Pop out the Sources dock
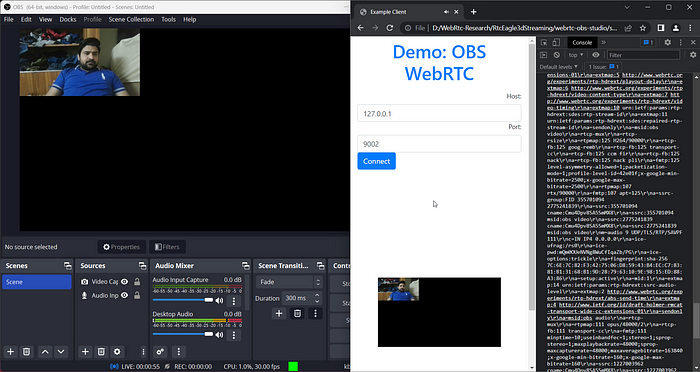The width and height of the screenshot is (700, 372). click(x=142, y=266)
